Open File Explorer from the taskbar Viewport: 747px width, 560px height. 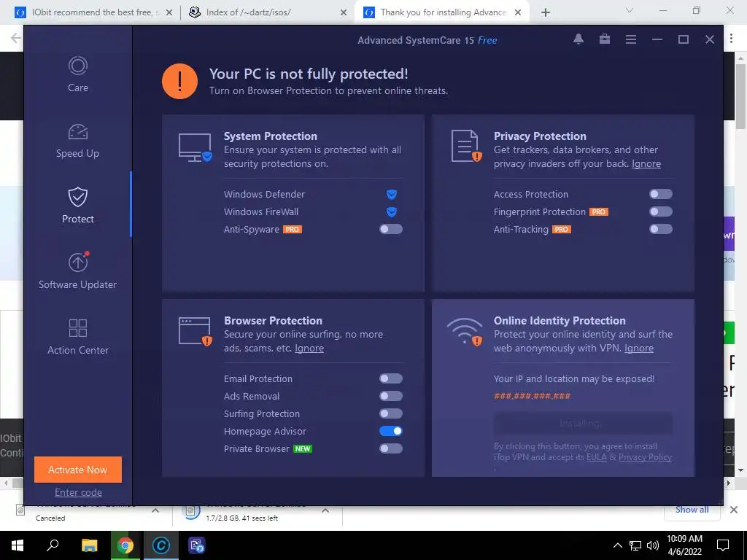coord(89,545)
